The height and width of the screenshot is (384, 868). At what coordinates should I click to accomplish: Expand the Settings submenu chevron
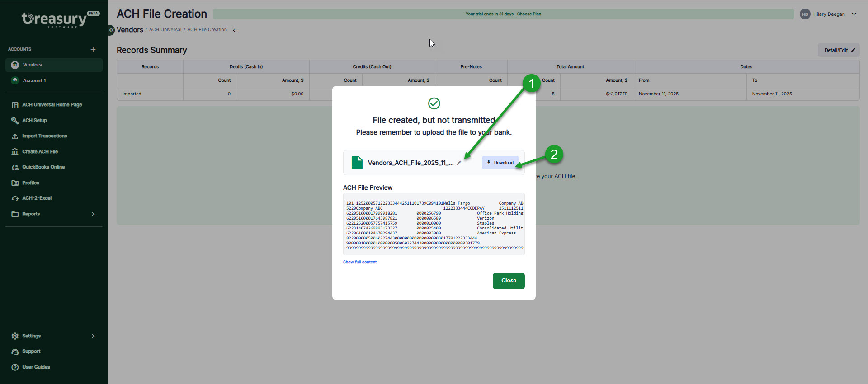pos(93,336)
